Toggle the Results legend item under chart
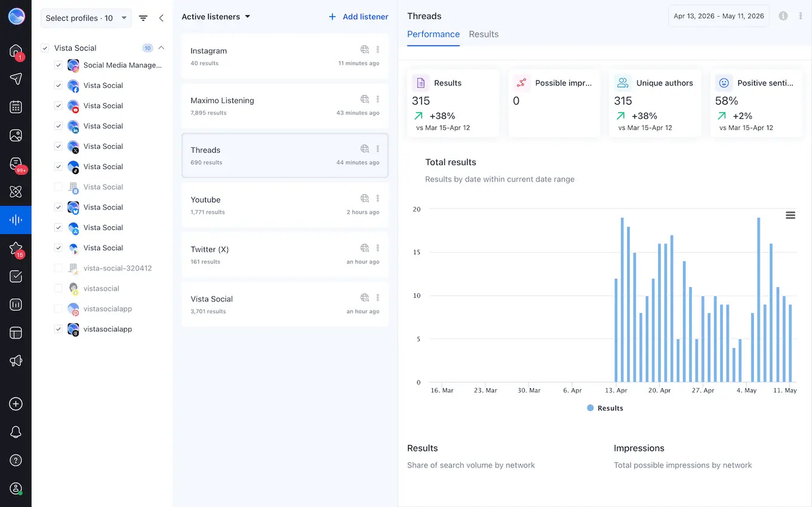Image resolution: width=812 pixels, height=507 pixels. (605, 408)
